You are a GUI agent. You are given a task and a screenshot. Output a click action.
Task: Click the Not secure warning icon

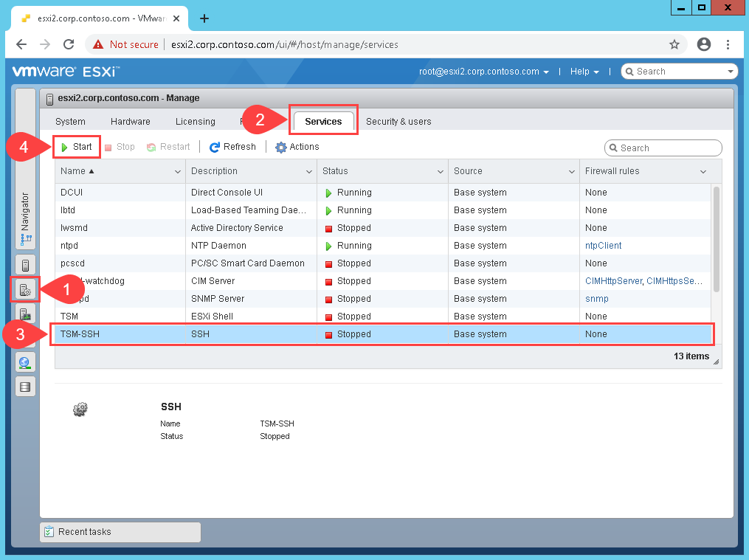(98, 44)
